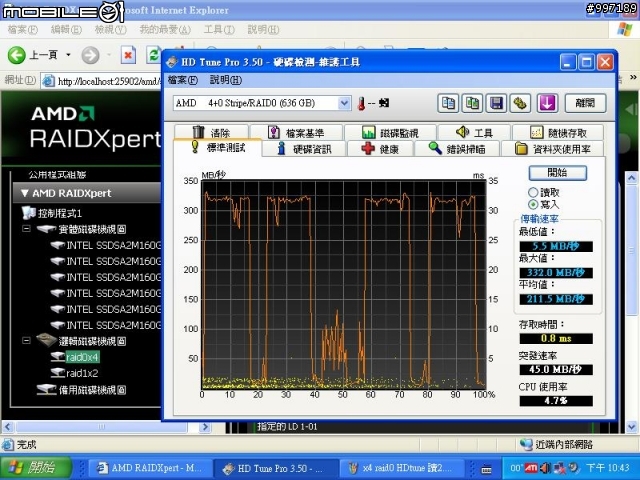
Task: Open the 編輯(E) menu in Internet Explorer
Action: (66, 29)
